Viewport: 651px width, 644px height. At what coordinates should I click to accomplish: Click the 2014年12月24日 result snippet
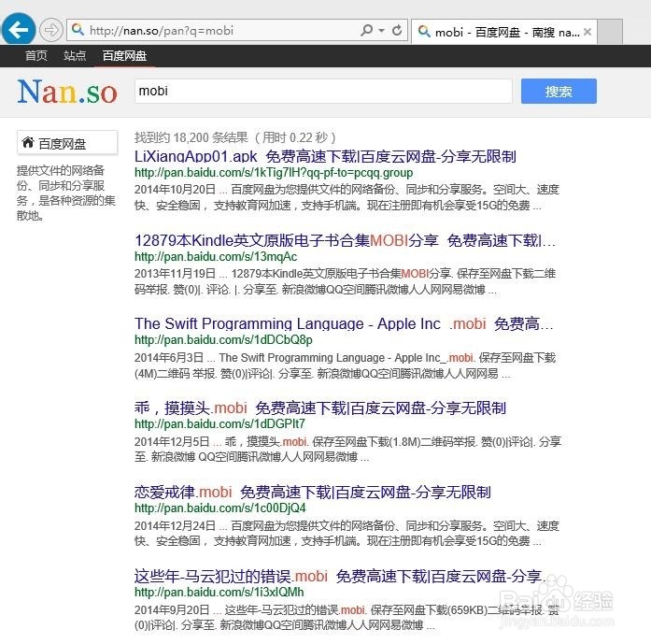[x=347, y=533]
